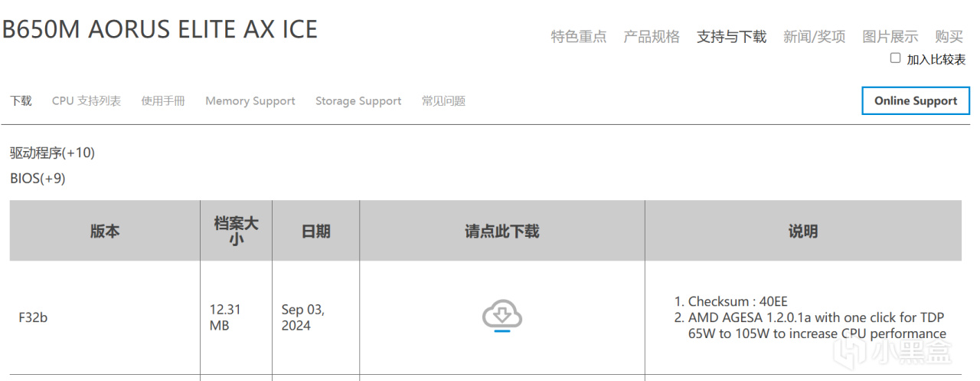
Task: Open 新闻/奖项 page
Action: 814,36
